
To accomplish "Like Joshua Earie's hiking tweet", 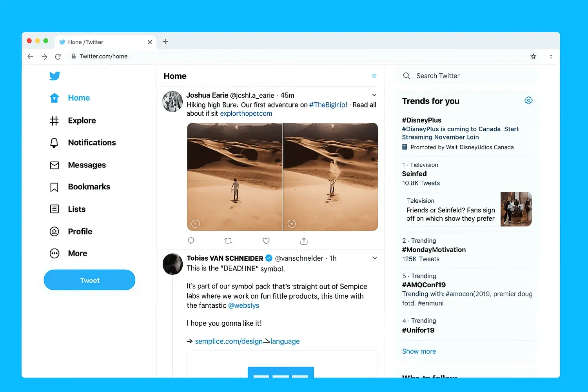I will point(266,240).
